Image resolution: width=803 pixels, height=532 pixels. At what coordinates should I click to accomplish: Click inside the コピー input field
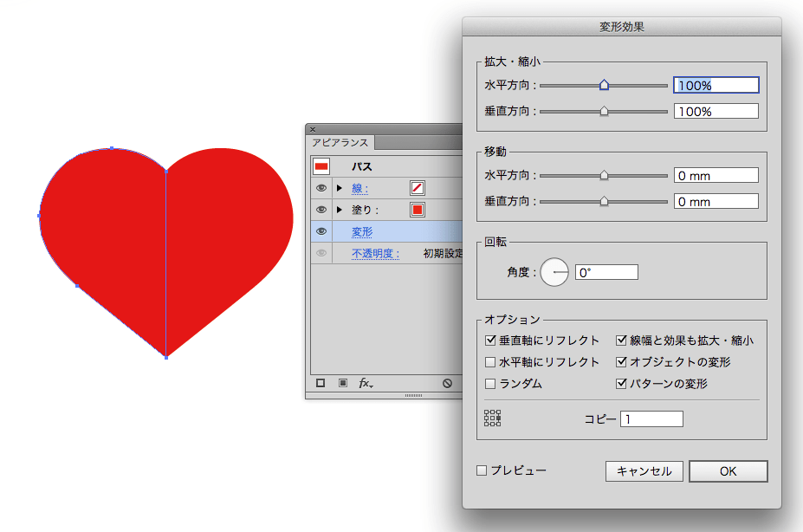click(651, 418)
